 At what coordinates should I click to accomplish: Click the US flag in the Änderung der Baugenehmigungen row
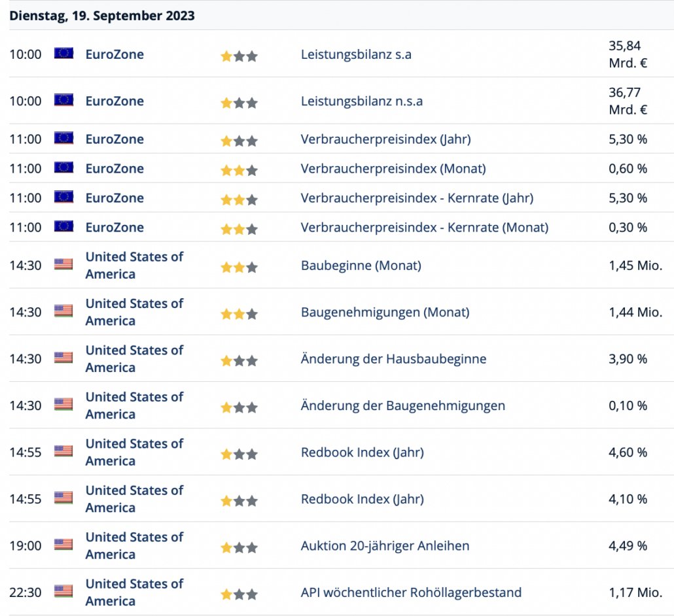63,405
